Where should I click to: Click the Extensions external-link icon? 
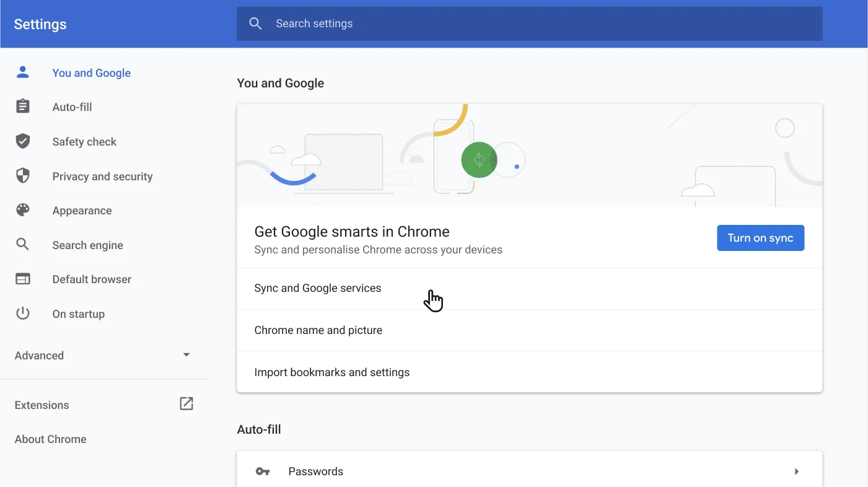click(x=186, y=403)
